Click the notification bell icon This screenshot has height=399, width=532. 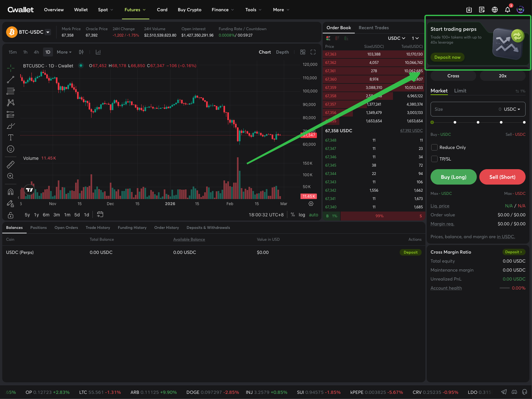[x=507, y=10]
